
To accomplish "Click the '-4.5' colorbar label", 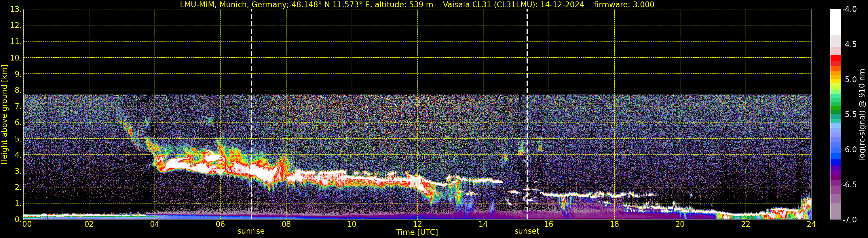I will pyautogui.click(x=850, y=44).
